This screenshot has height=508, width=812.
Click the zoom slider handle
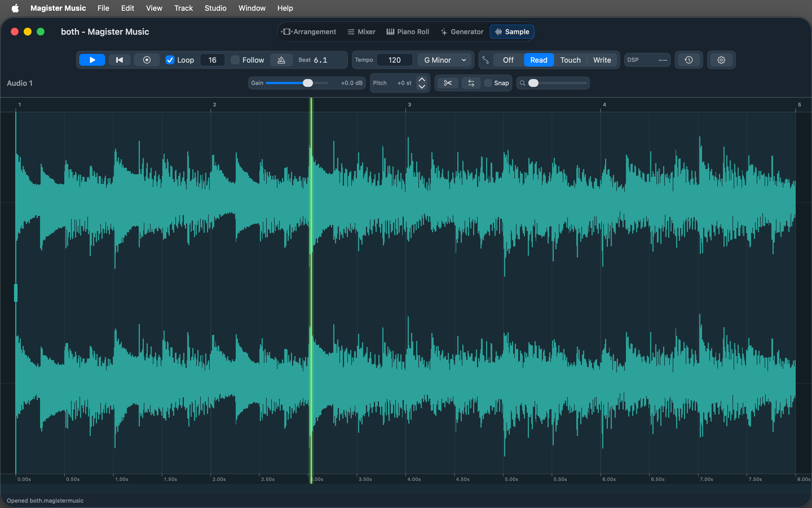(x=533, y=83)
